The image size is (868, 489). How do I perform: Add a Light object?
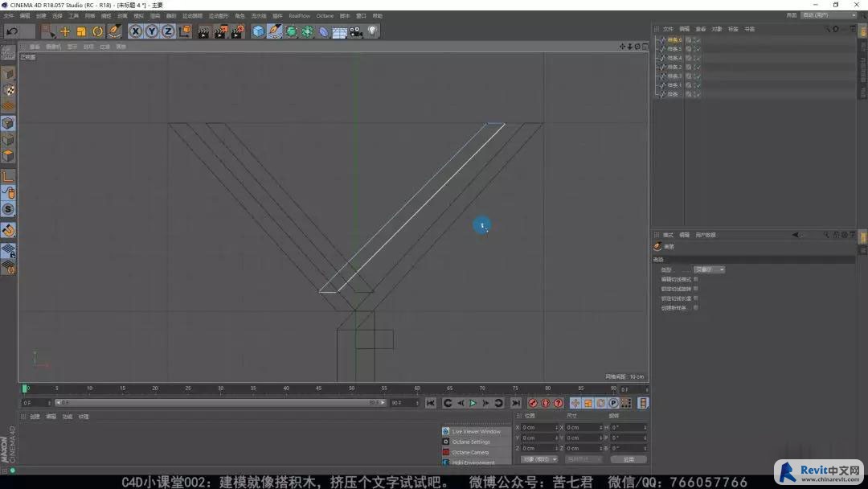pos(373,31)
